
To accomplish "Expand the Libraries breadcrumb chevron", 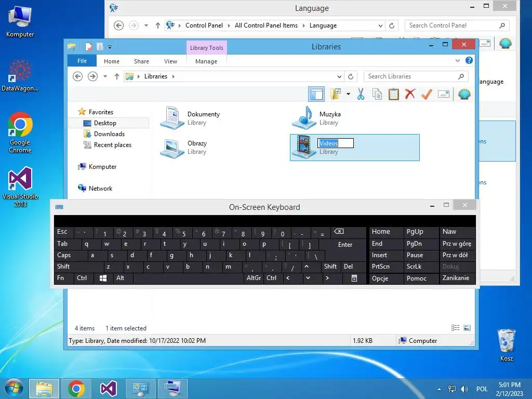I will pyautogui.click(x=173, y=76).
